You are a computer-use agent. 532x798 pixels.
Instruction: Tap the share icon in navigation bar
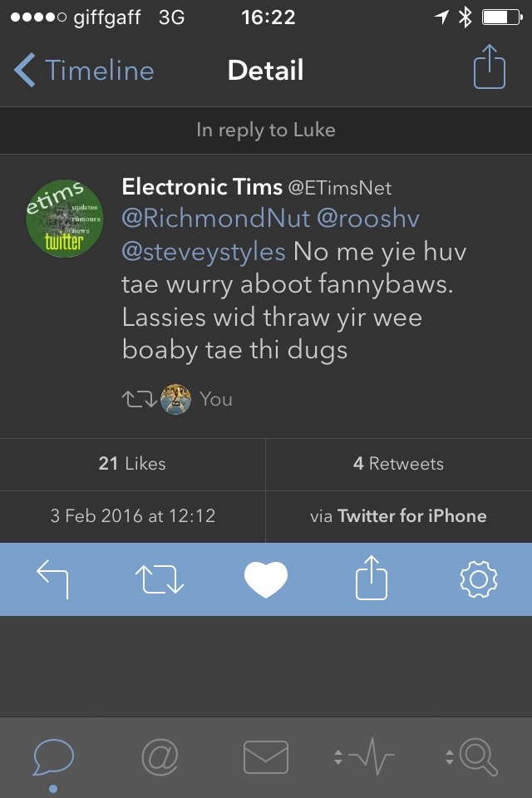pyautogui.click(x=490, y=68)
